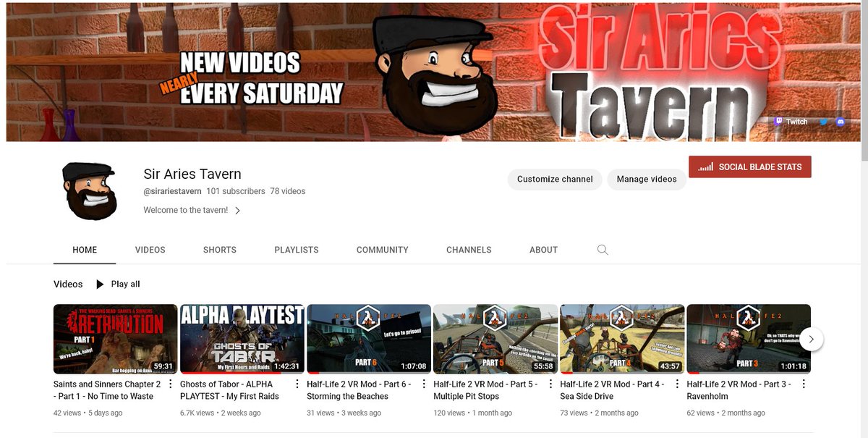Open options menu for Saints and Sinners video
This screenshot has width=868, height=438.
click(x=171, y=384)
